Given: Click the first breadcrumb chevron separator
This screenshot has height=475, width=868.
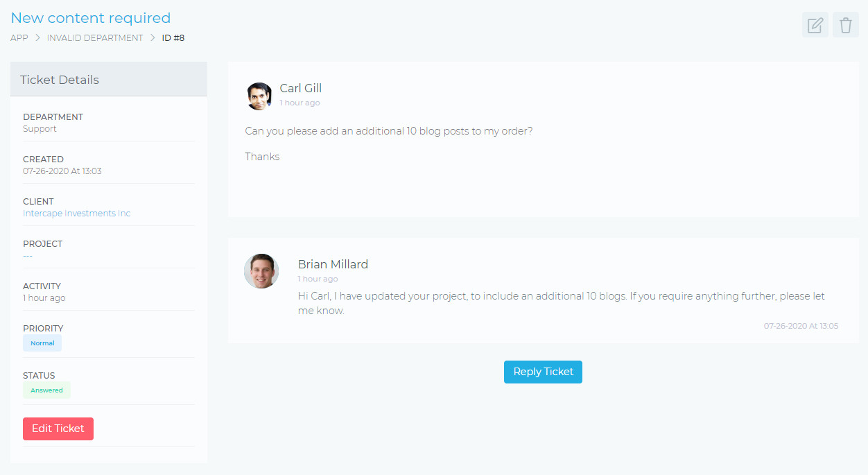Looking at the screenshot, I should click(x=37, y=38).
